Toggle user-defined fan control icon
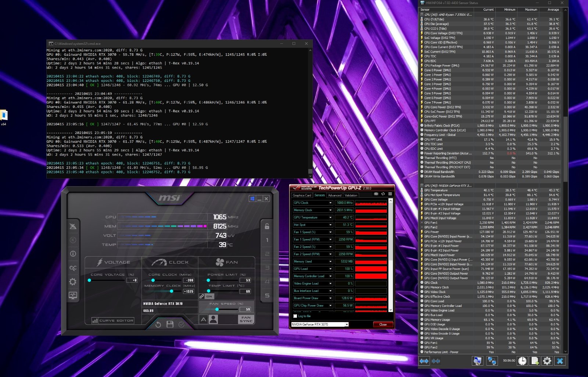The width and height of the screenshot is (588, 377). (213, 320)
